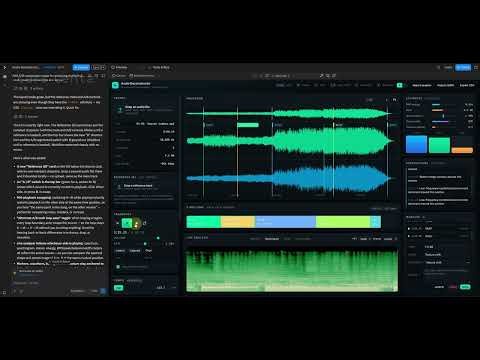
Task: Click the loop icon right of transport buttons
Action: [144, 223]
